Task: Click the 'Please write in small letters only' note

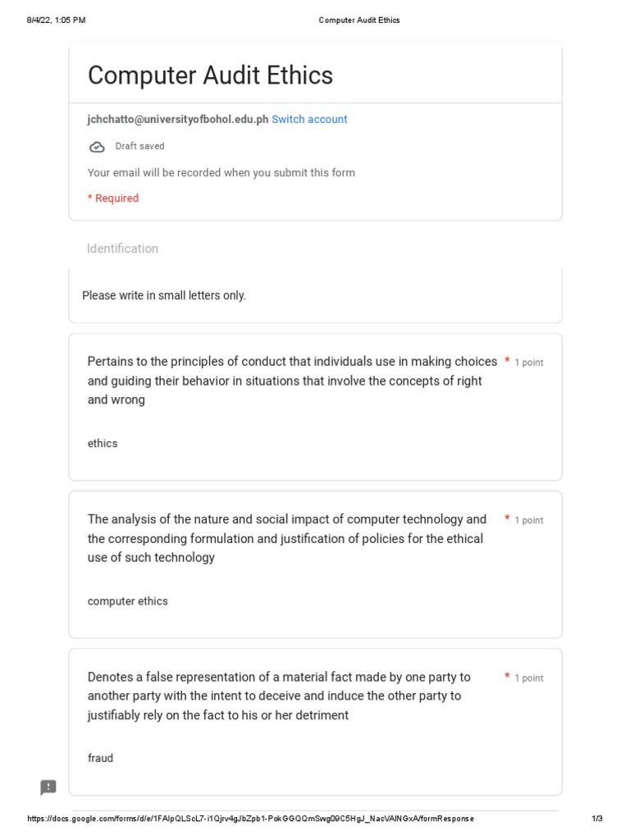Action: (x=164, y=295)
